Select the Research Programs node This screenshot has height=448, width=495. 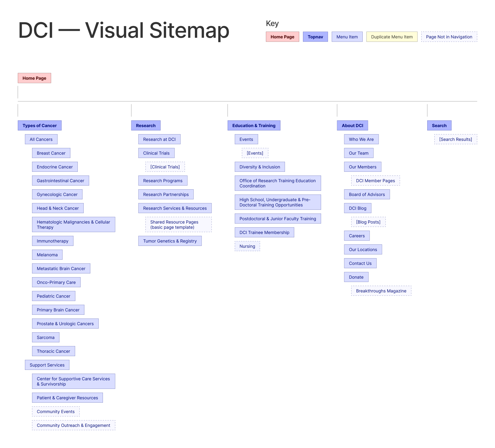(163, 181)
